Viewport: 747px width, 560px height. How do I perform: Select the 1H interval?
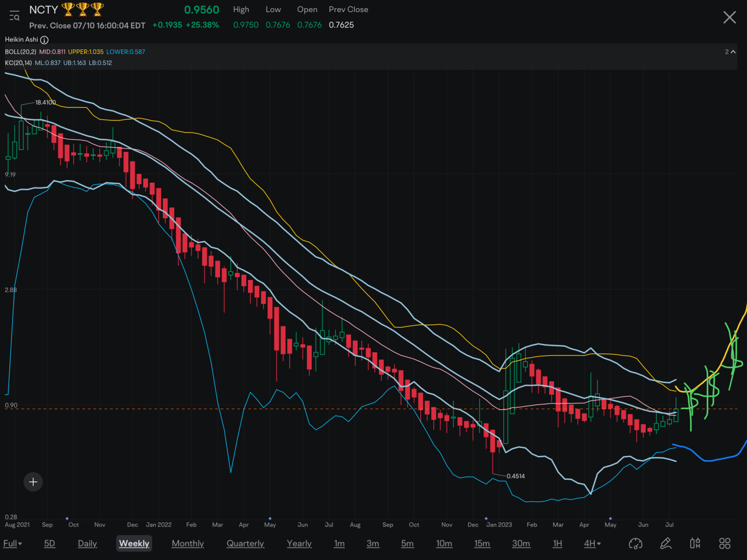tap(557, 544)
